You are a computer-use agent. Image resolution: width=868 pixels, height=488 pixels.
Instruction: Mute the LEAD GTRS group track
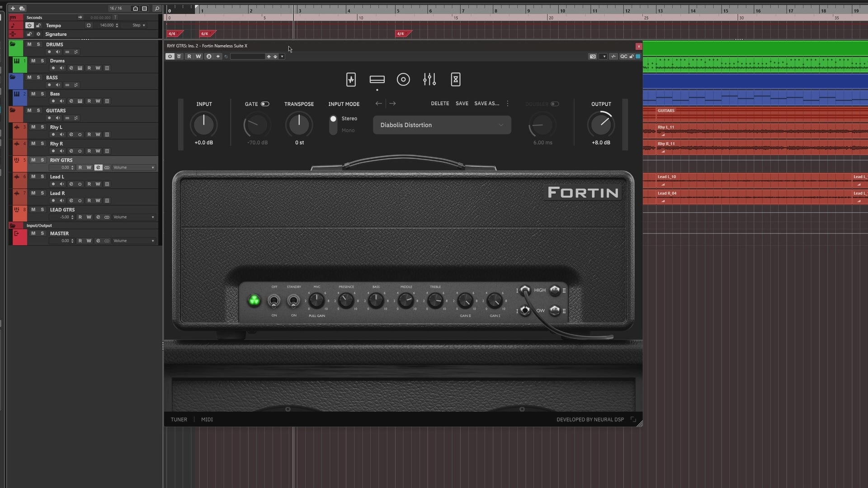coord(33,210)
